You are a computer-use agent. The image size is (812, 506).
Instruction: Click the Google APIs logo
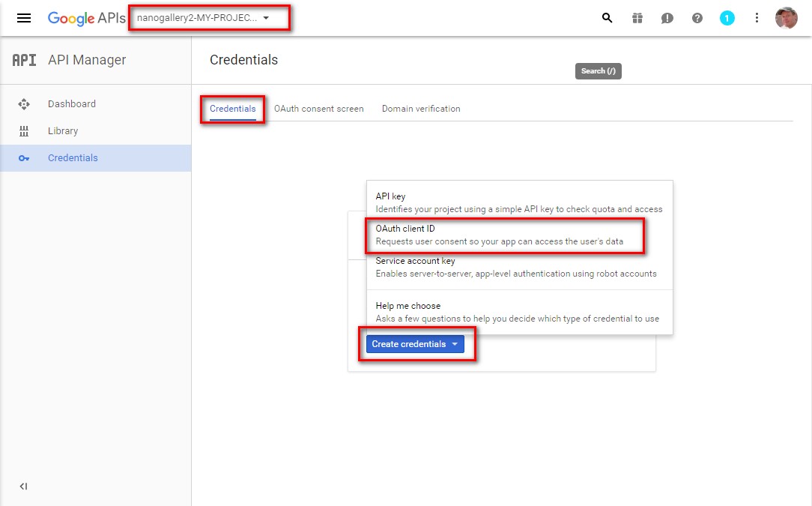[x=86, y=18]
